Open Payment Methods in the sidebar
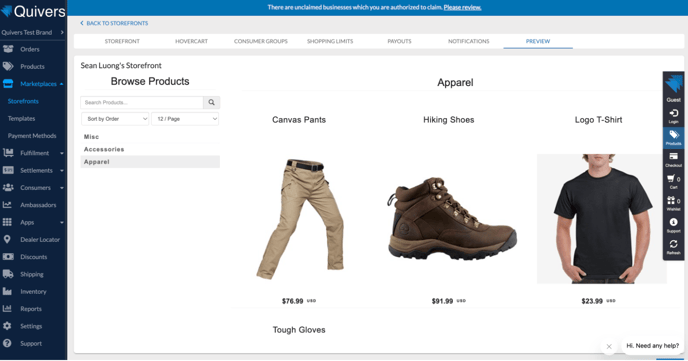Viewport: 688px width, 361px height. coord(32,136)
